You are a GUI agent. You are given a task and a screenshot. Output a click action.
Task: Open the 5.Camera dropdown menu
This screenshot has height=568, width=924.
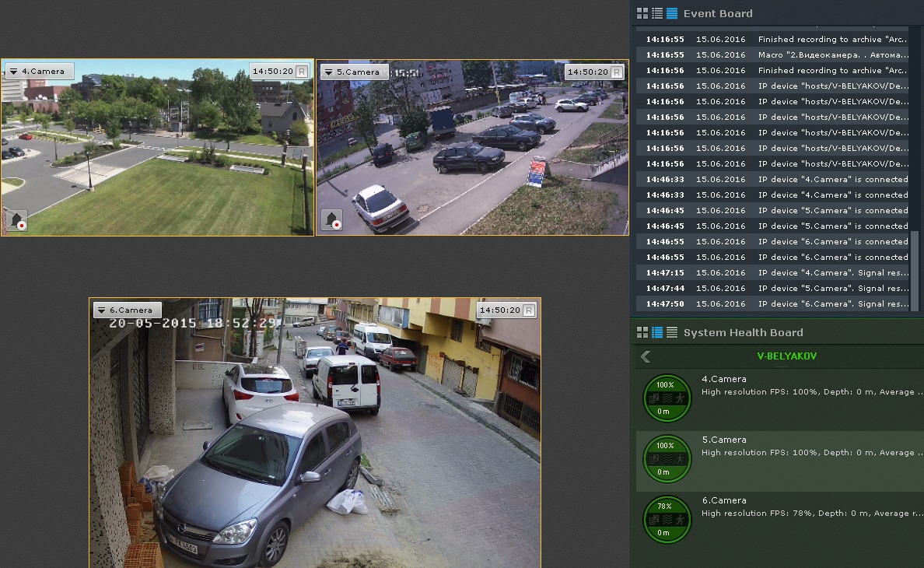(x=329, y=72)
